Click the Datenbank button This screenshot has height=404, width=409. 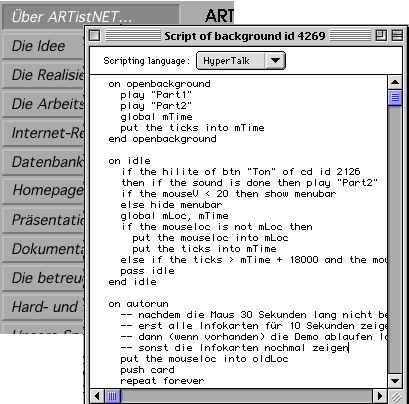tap(43, 162)
